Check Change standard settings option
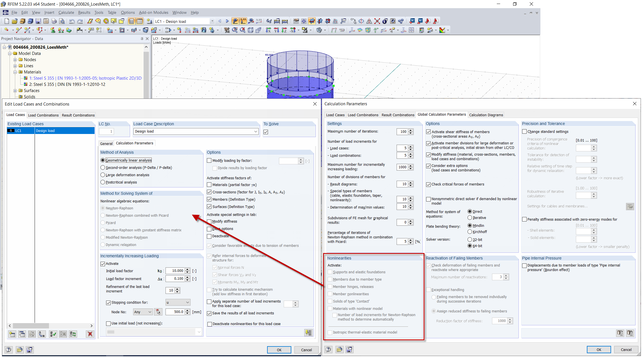644x358 pixels. point(524,132)
